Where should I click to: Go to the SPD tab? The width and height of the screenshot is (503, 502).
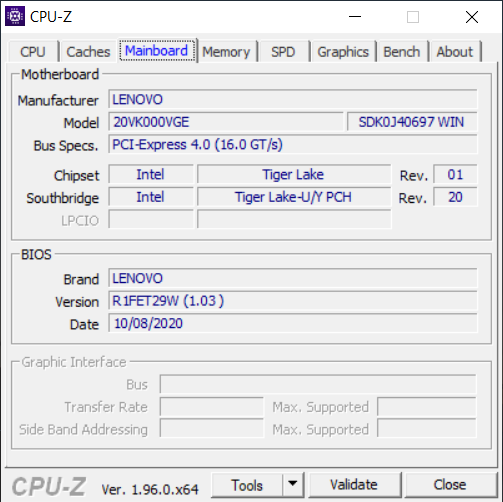tap(283, 52)
